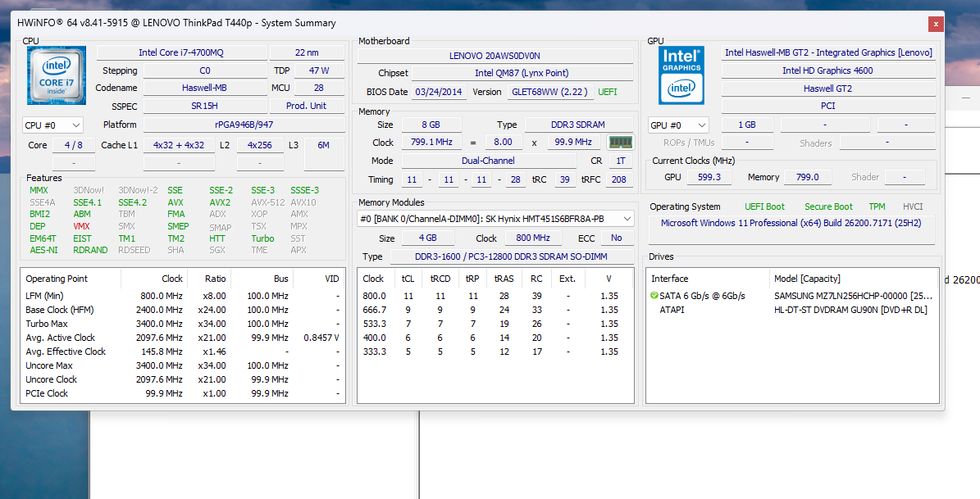Click the 666.7 memory timing row

495,310
